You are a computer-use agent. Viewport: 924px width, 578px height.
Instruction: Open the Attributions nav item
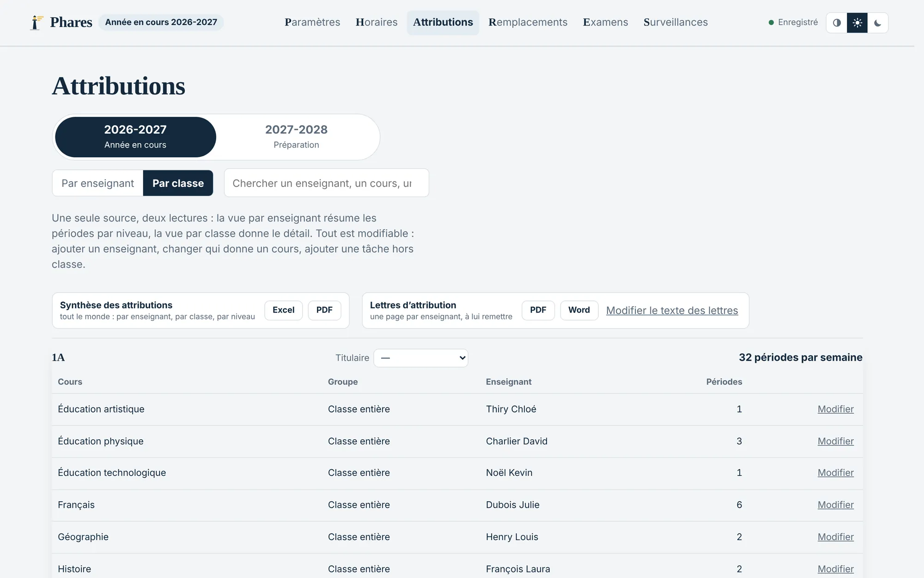click(443, 22)
